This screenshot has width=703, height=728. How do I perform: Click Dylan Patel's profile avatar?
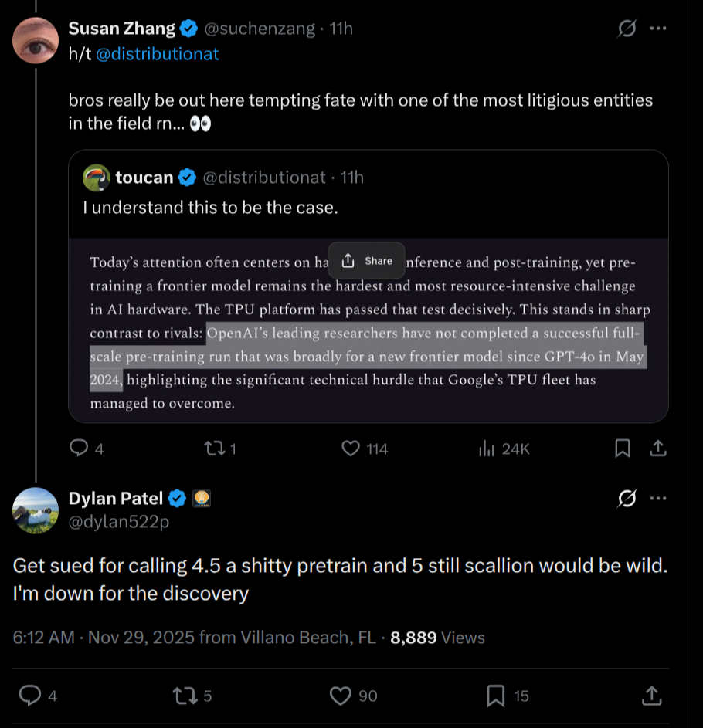[36, 510]
